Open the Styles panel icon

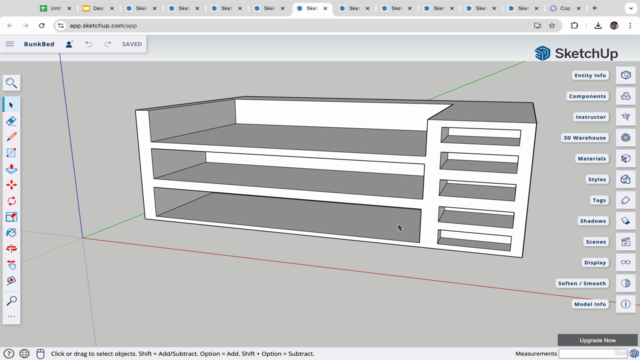point(626,179)
